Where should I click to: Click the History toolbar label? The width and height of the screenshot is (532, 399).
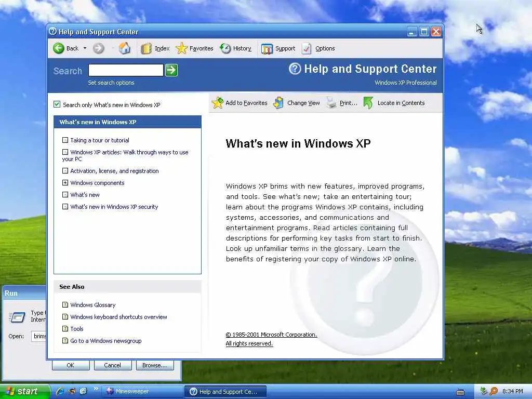point(242,48)
